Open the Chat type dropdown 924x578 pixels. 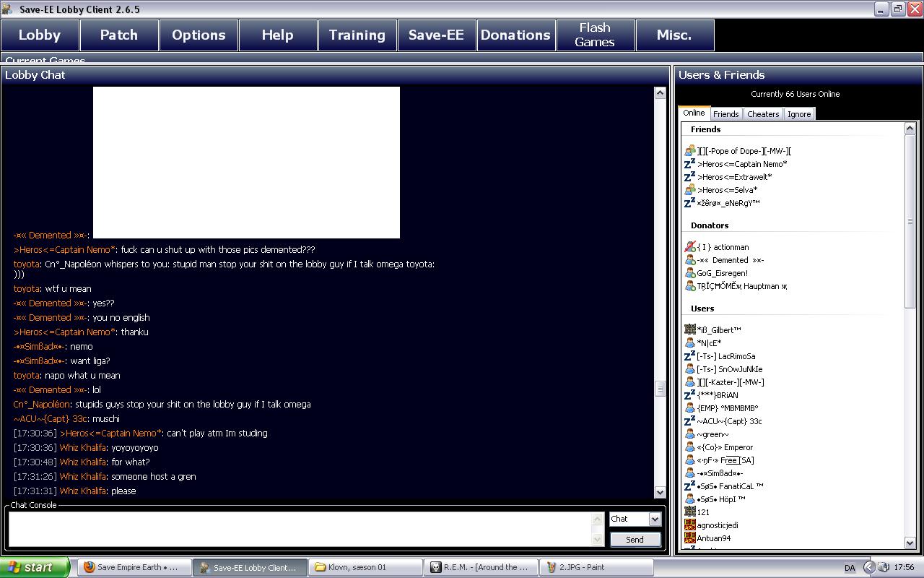pos(654,519)
